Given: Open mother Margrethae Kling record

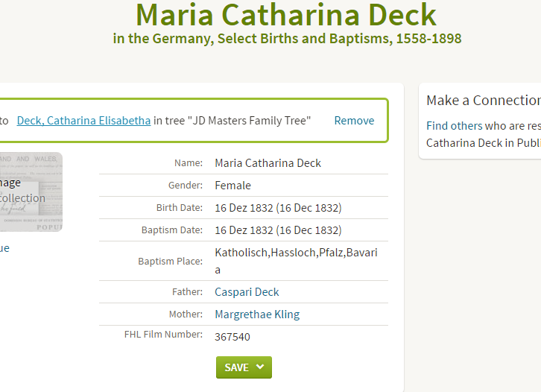Looking at the screenshot, I should (x=257, y=314).
